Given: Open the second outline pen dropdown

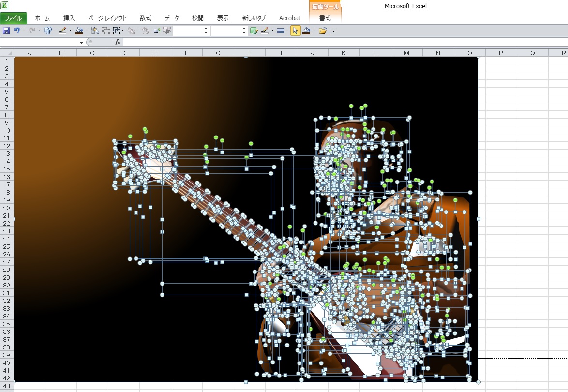Looking at the screenshot, I should [x=272, y=31].
